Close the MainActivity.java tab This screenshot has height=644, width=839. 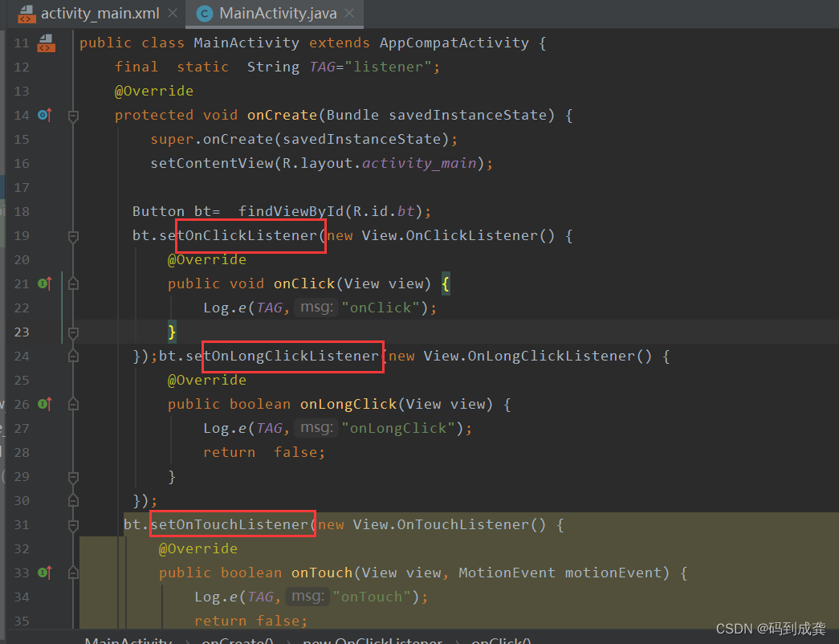point(349,13)
